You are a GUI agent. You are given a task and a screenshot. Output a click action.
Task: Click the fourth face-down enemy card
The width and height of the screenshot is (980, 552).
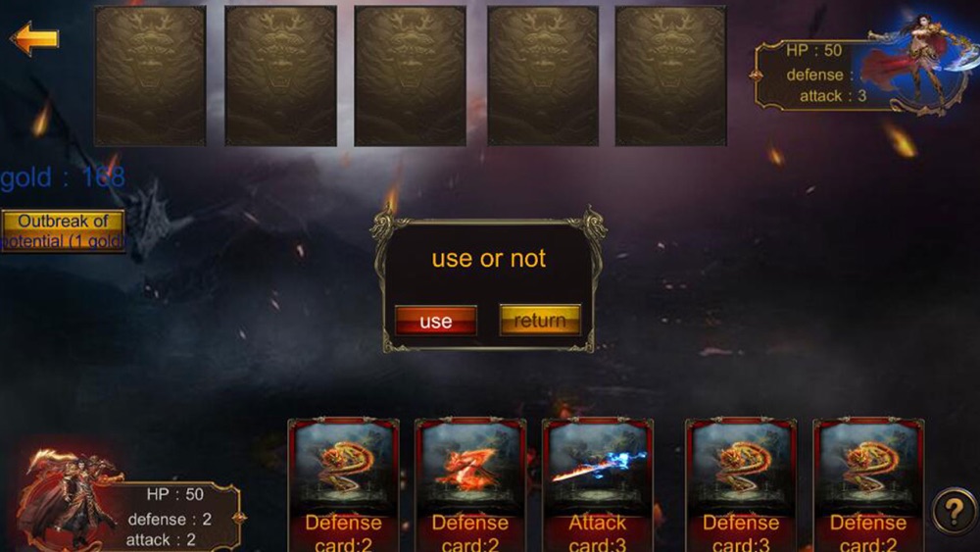click(x=543, y=75)
